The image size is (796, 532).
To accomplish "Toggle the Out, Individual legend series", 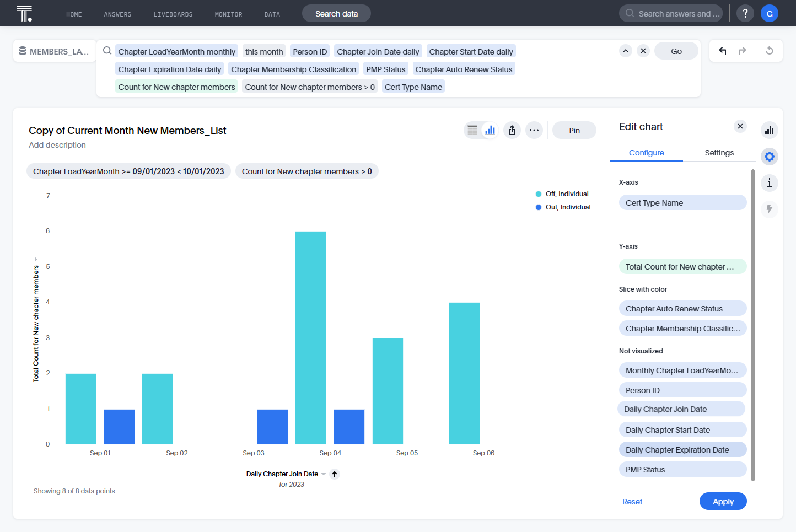I will 563,207.
